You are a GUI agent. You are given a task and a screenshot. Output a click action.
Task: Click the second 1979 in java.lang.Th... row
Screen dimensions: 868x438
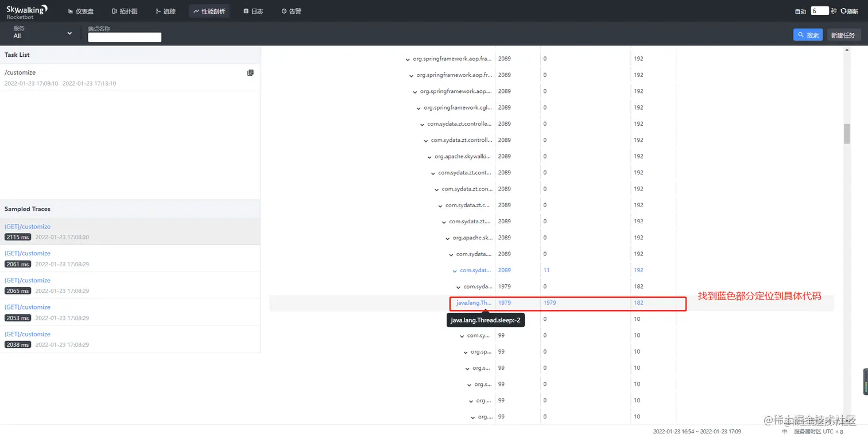(549, 303)
